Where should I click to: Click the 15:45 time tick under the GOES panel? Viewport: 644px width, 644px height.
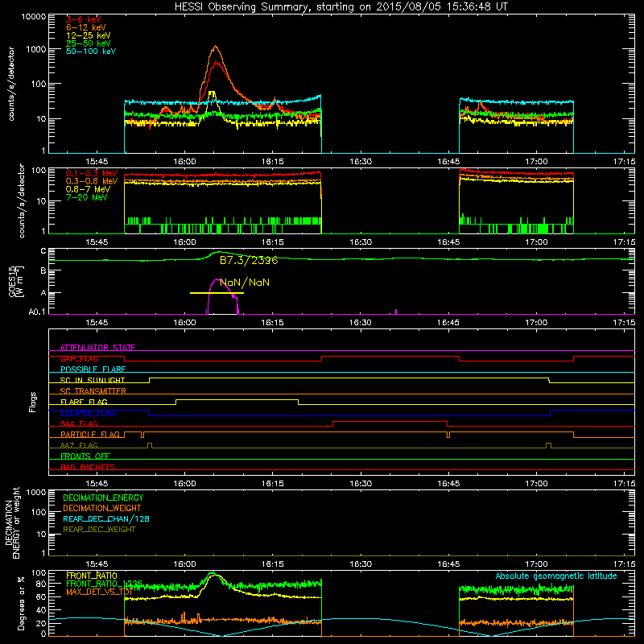coord(97,323)
